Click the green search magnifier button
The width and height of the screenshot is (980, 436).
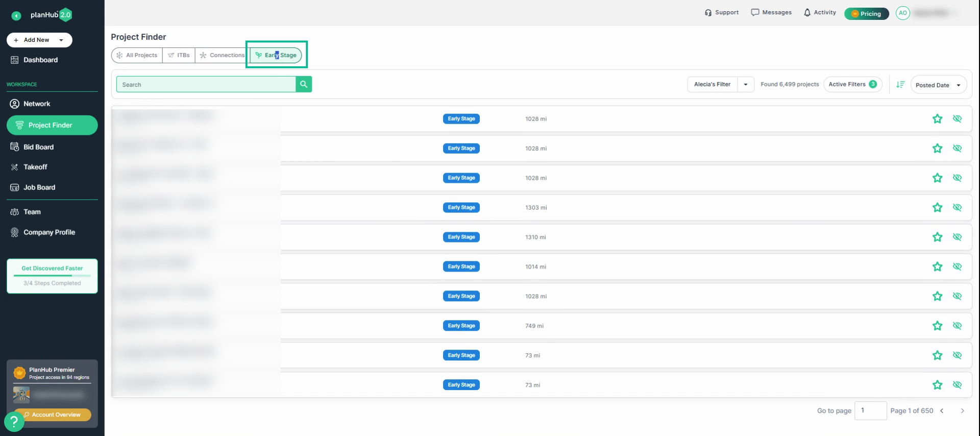point(304,84)
